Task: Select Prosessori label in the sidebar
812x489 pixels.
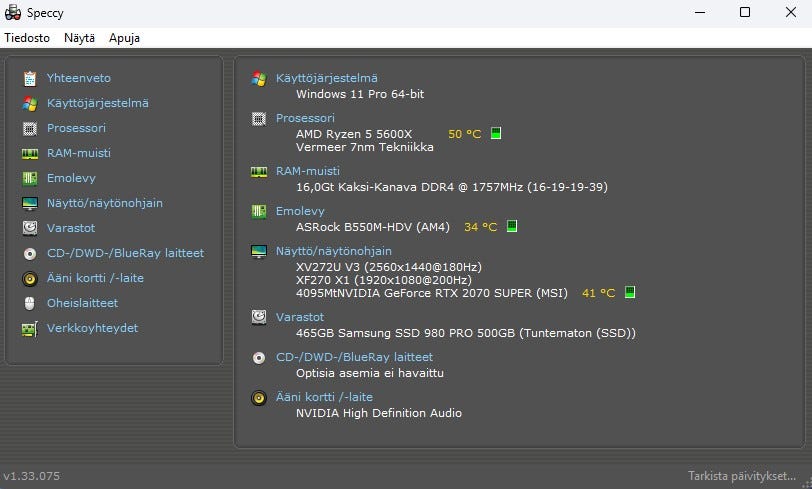Action: click(76, 127)
